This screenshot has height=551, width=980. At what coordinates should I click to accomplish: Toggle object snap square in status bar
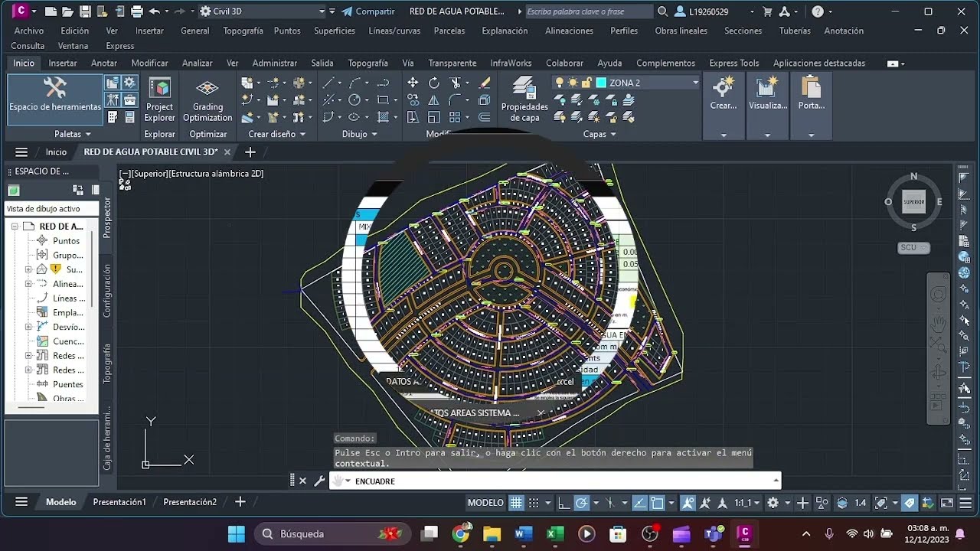pyautogui.click(x=657, y=503)
